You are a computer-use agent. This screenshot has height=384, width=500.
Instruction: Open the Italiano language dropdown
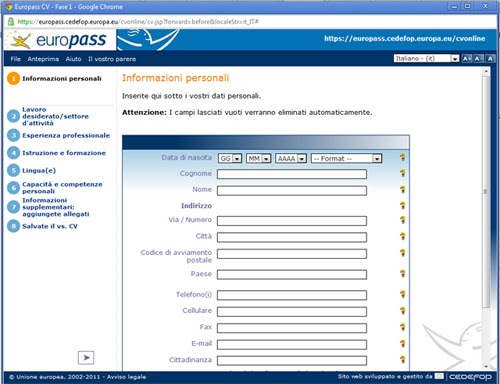click(426, 59)
